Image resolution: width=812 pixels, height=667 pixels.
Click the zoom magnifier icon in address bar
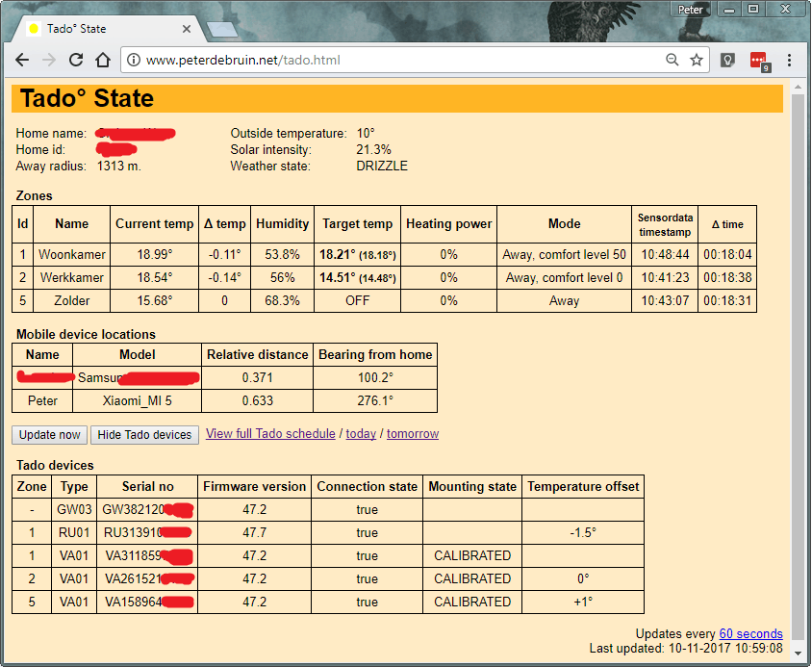[x=672, y=60]
